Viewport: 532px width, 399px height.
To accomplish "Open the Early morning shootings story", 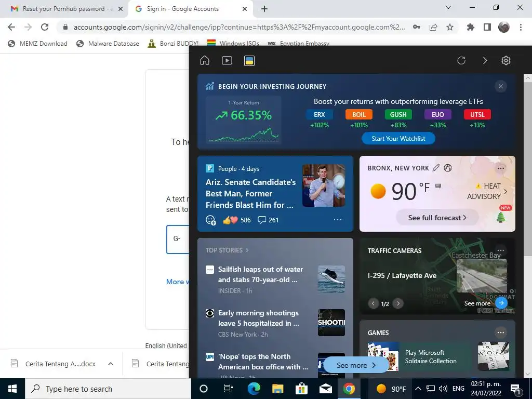I will (x=259, y=318).
